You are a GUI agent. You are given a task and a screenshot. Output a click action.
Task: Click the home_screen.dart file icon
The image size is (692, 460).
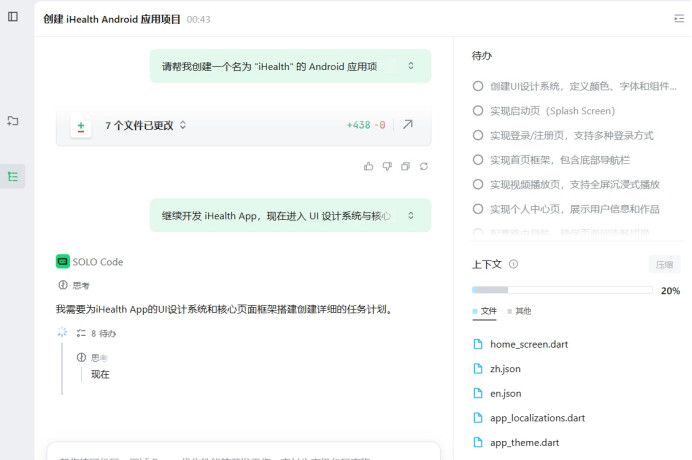[x=478, y=344]
